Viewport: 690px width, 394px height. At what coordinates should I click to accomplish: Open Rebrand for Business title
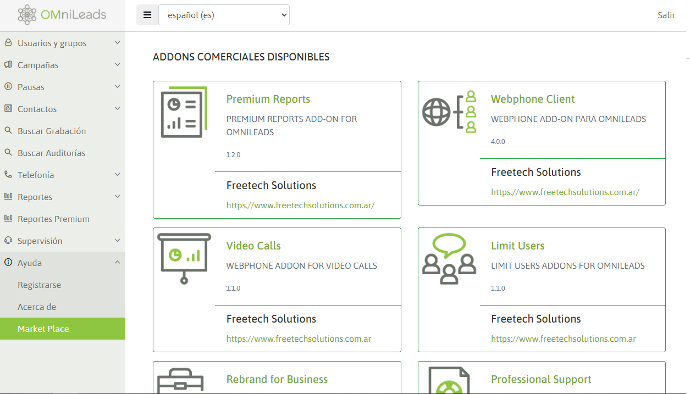click(x=277, y=379)
